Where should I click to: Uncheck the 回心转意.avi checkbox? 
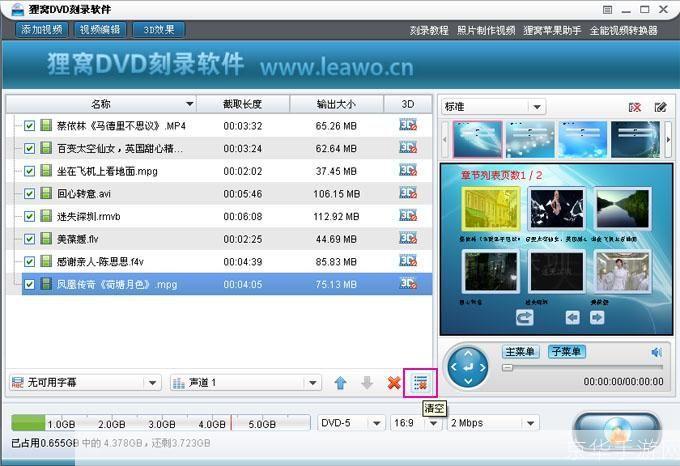pos(29,194)
